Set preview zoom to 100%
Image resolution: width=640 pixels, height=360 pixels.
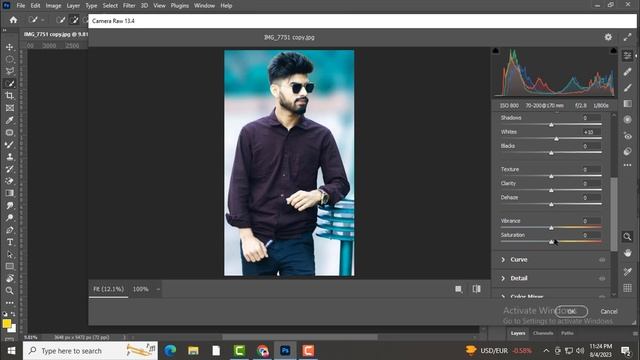coord(140,289)
